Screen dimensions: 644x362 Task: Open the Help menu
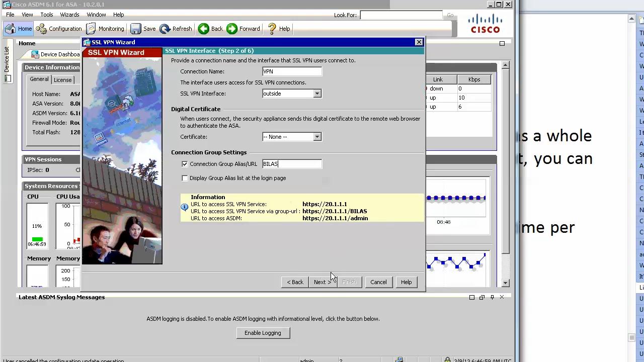pyautogui.click(x=118, y=15)
